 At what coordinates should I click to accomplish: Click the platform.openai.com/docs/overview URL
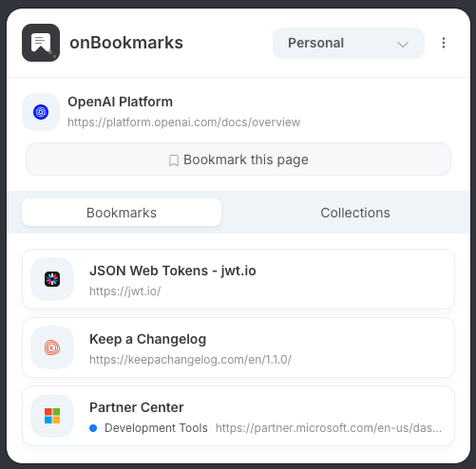point(183,122)
